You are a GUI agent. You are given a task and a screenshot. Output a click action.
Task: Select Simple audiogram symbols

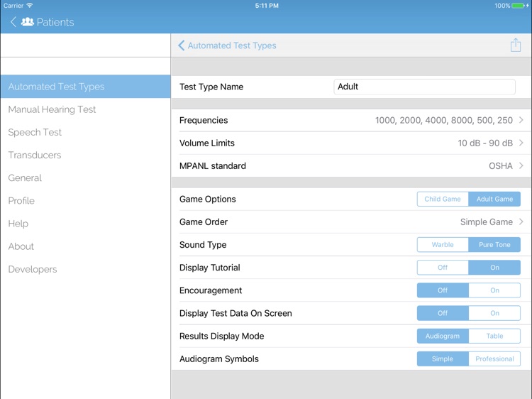pyautogui.click(x=443, y=359)
